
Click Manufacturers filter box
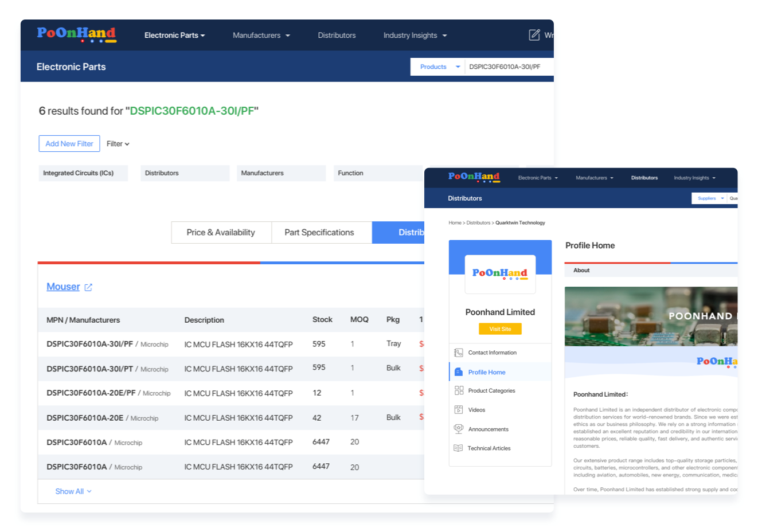(x=282, y=173)
